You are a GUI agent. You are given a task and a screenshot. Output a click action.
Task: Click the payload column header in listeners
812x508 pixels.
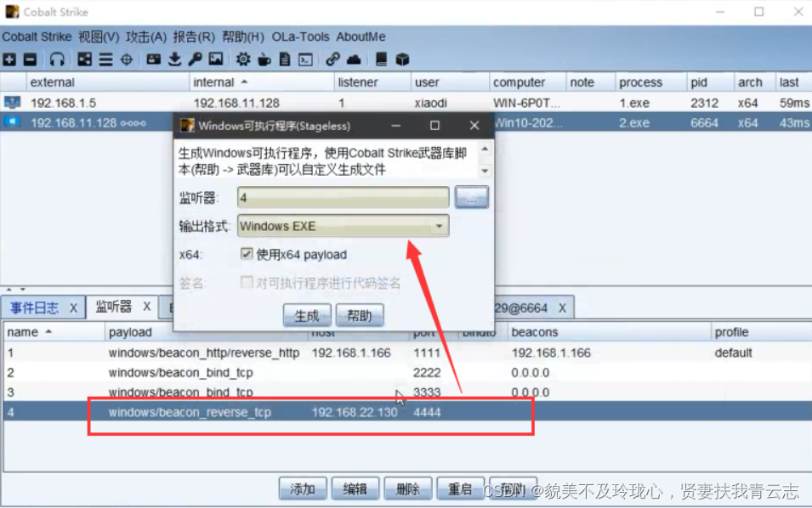coord(206,332)
